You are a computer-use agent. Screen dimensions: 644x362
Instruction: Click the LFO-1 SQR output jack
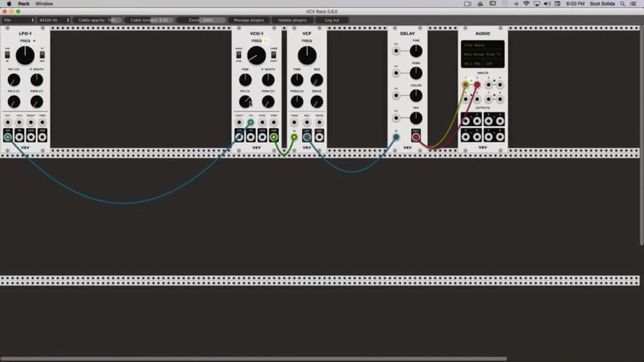(42, 137)
